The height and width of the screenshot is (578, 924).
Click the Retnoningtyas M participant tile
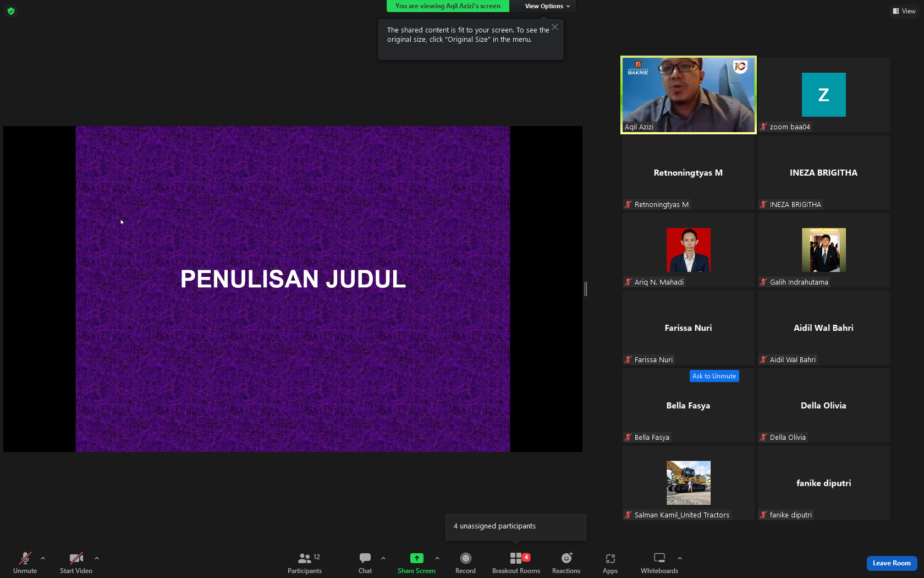pos(689,173)
